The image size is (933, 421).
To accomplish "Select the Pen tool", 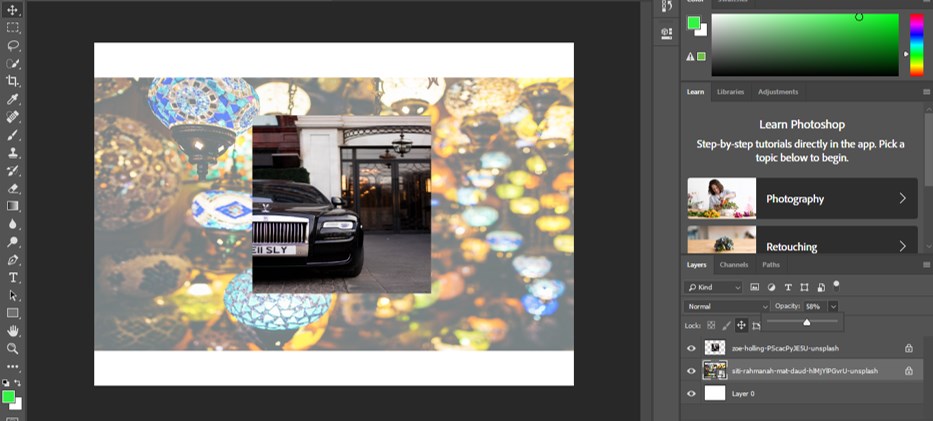I will click(x=12, y=259).
